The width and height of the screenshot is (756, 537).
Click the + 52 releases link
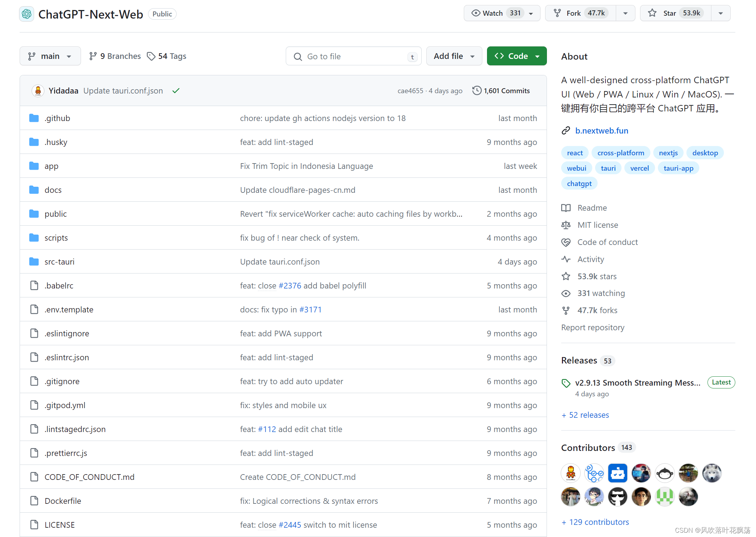coord(585,415)
